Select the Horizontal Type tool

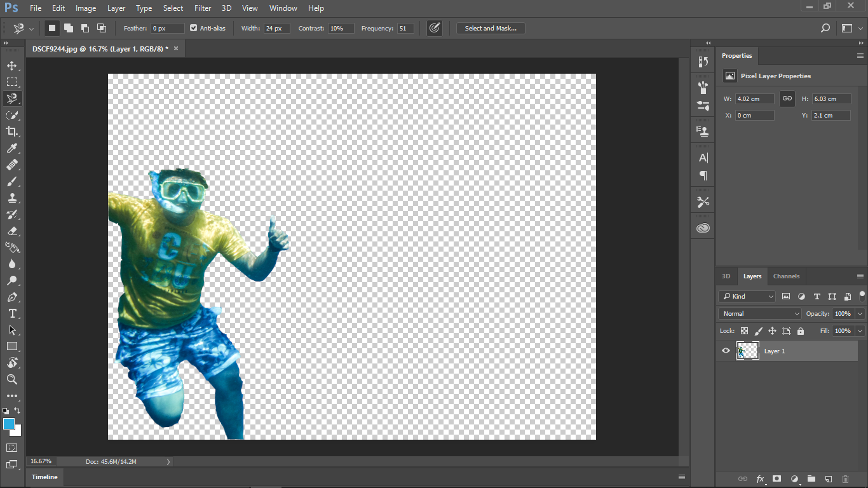coord(12,313)
